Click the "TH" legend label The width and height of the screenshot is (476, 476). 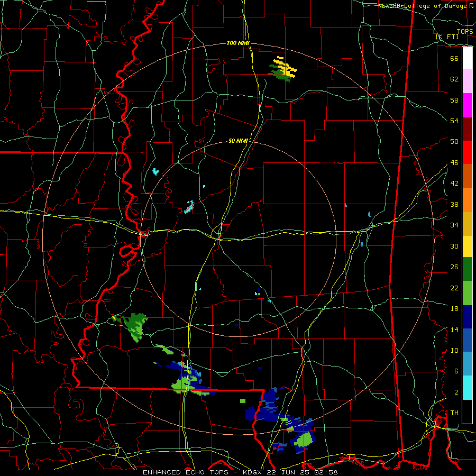coord(454,413)
